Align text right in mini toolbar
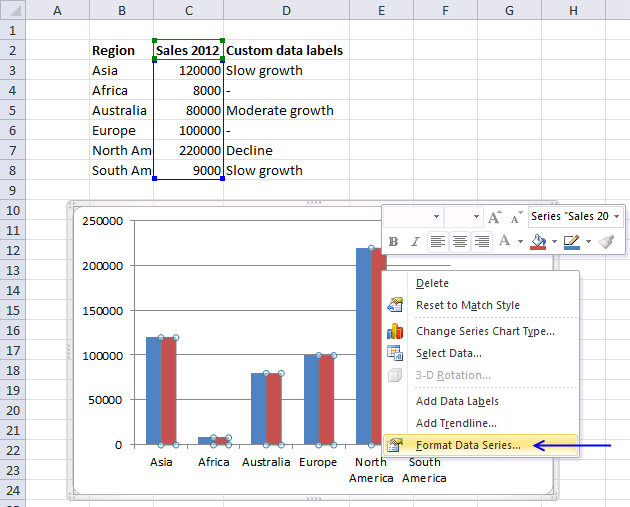Screen dimensions: 630x507 481,241
